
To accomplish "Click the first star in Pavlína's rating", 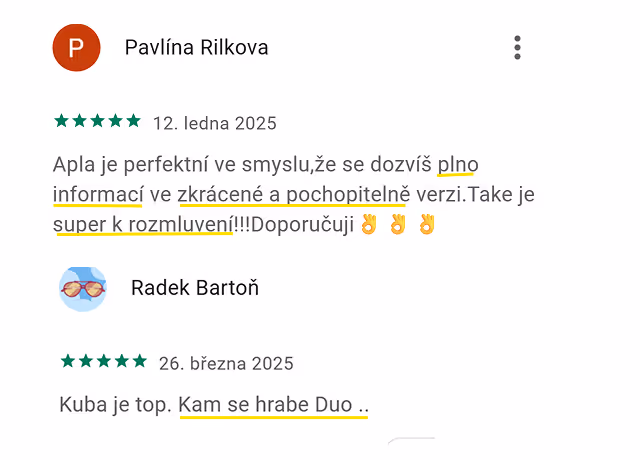I will click(61, 121).
